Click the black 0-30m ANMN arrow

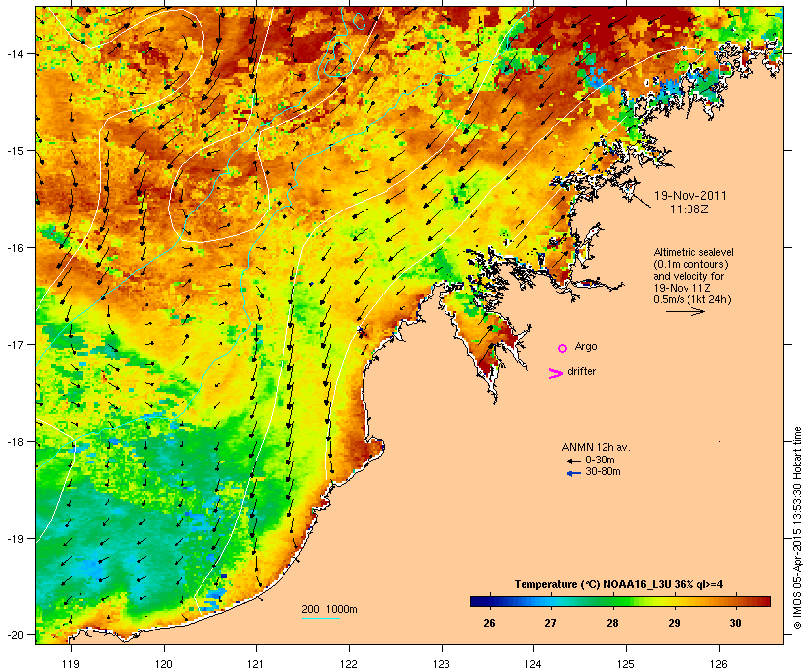point(573,462)
